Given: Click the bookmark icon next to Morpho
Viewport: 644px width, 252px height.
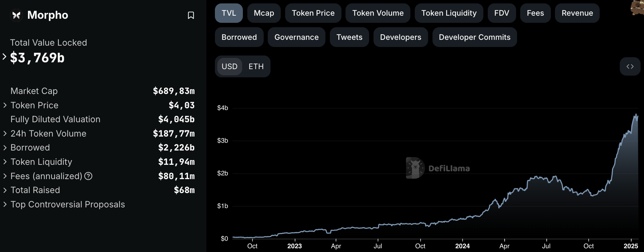Looking at the screenshot, I should 191,15.
